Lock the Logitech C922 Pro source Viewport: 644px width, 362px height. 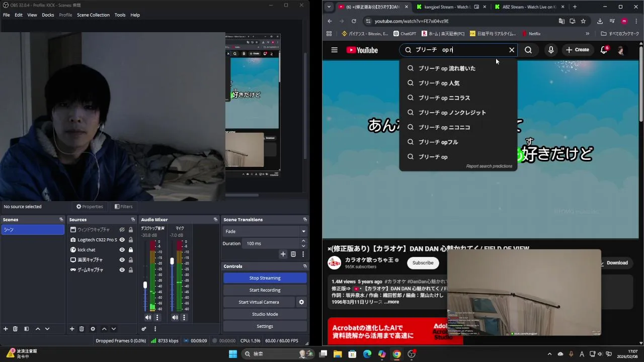(x=131, y=240)
